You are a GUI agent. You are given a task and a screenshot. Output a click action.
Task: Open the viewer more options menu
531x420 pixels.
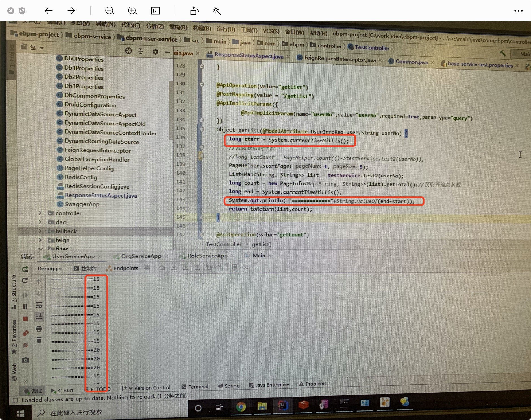tap(518, 11)
